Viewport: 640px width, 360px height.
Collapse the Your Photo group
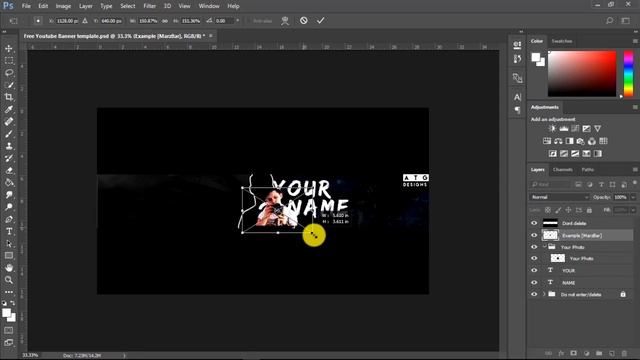[544, 247]
